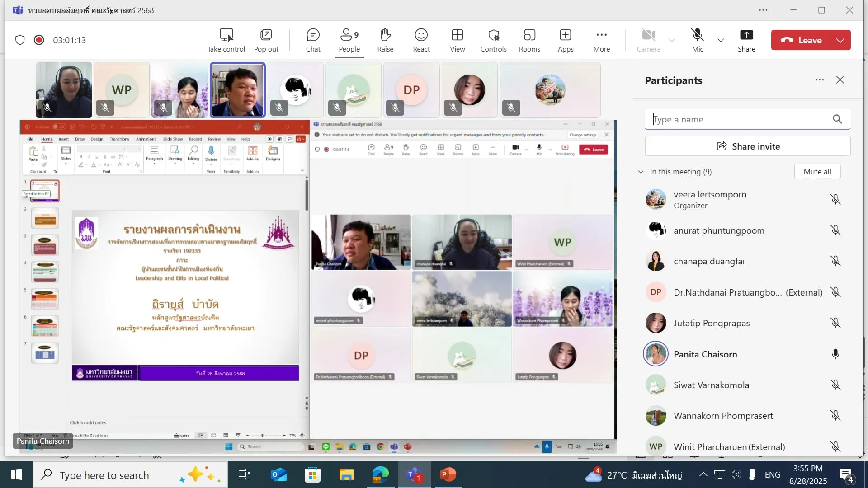Turn on the Camera

point(648,40)
